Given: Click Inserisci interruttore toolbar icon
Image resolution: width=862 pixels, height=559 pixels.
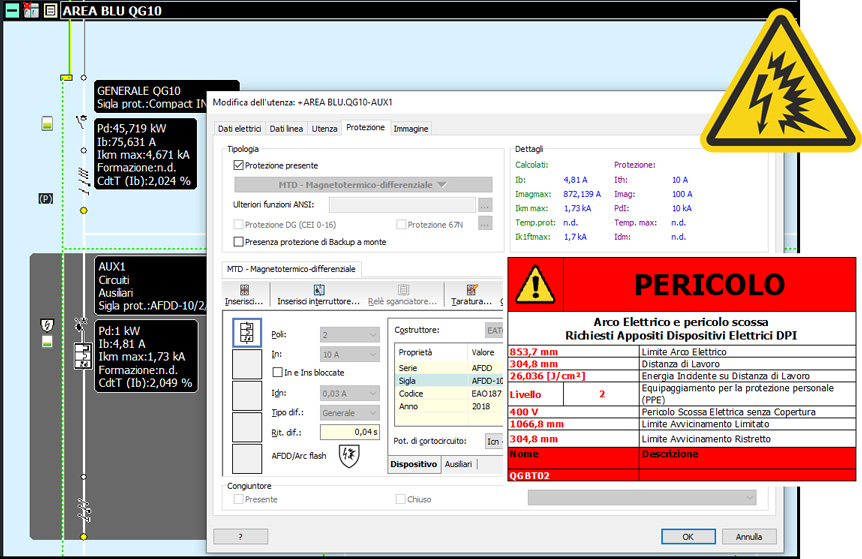Looking at the screenshot, I should pos(318,290).
